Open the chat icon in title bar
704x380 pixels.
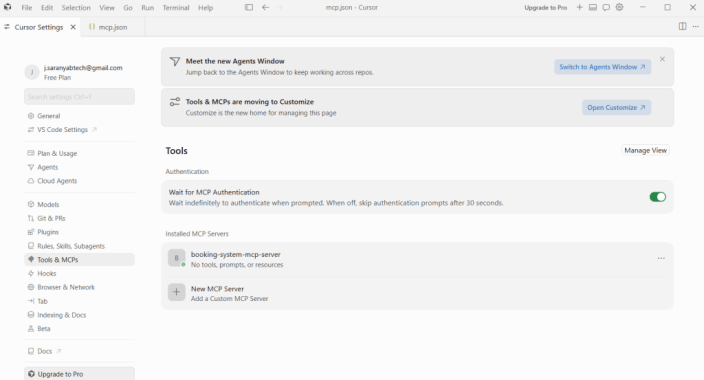[x=606, y=7]
